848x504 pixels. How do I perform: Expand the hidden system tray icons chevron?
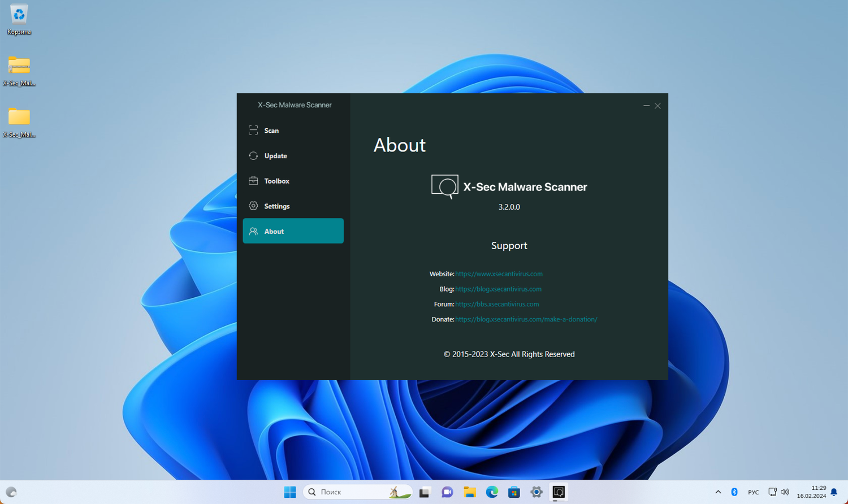pos(718,492)
